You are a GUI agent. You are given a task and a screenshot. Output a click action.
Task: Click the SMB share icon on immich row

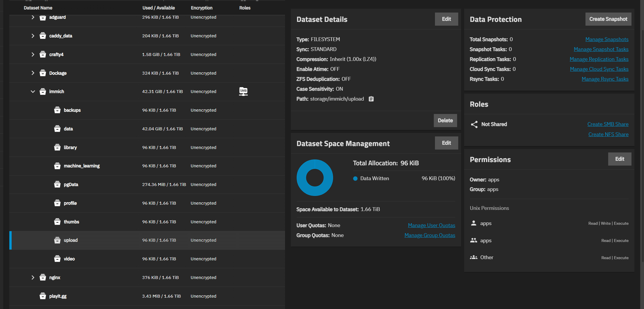click(x=243, y=92)
